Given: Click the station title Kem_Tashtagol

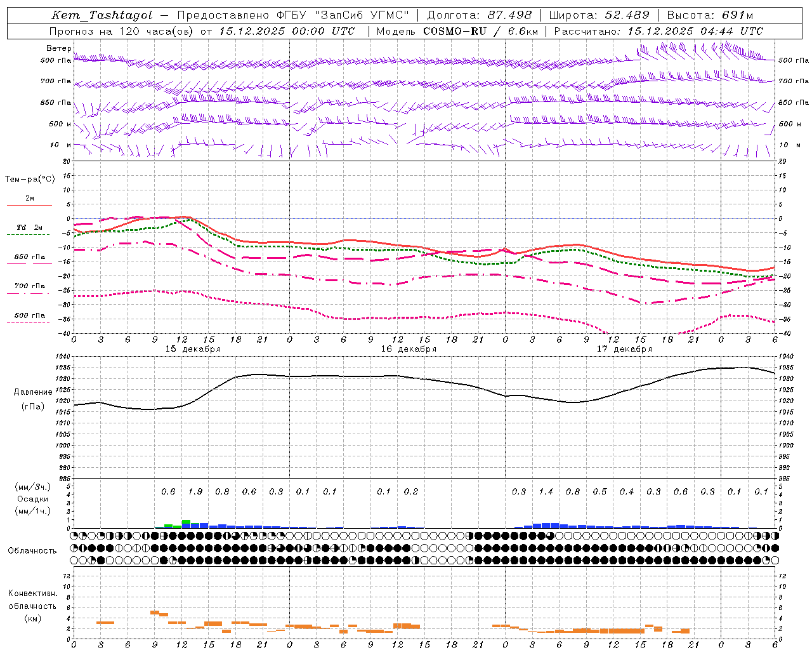Looking at the screenshot, I should point(102,15).
